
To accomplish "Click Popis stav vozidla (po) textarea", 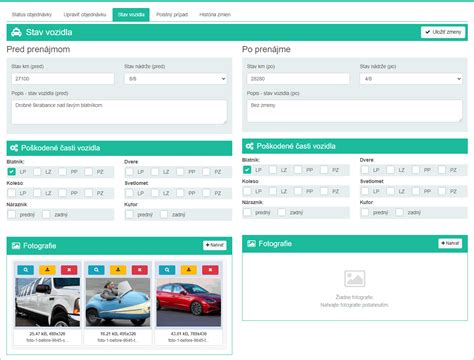I will pyautogui.click(x=355, y=111).
